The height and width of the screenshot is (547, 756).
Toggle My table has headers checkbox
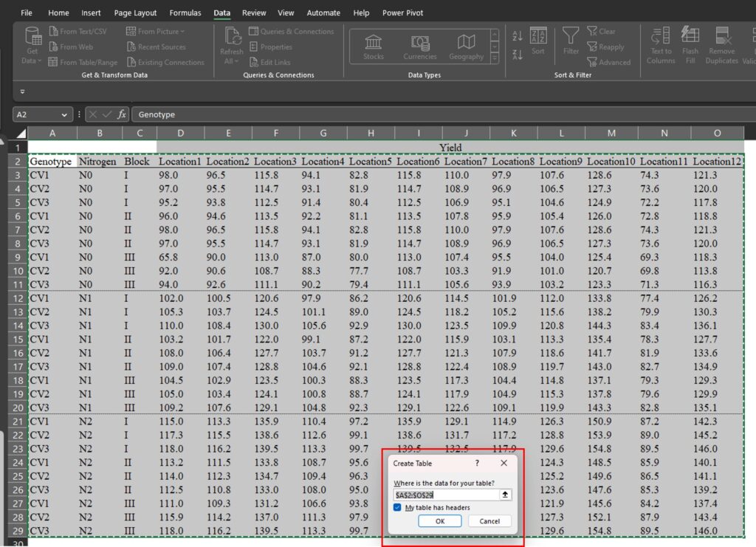[398, 508]
